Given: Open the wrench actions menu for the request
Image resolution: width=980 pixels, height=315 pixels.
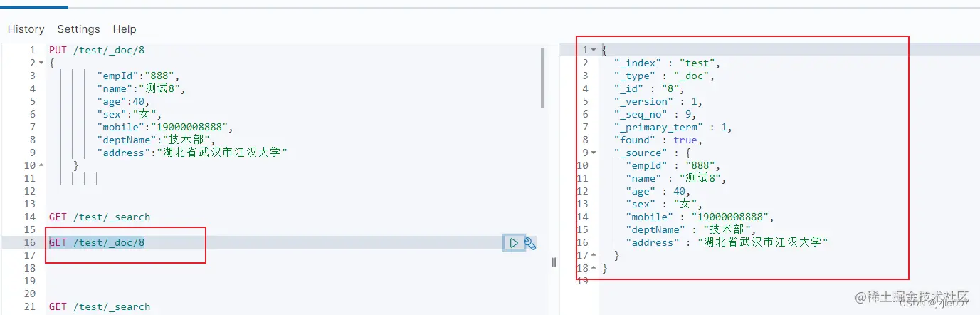Looking at the screenshot, I should point(529,243).
